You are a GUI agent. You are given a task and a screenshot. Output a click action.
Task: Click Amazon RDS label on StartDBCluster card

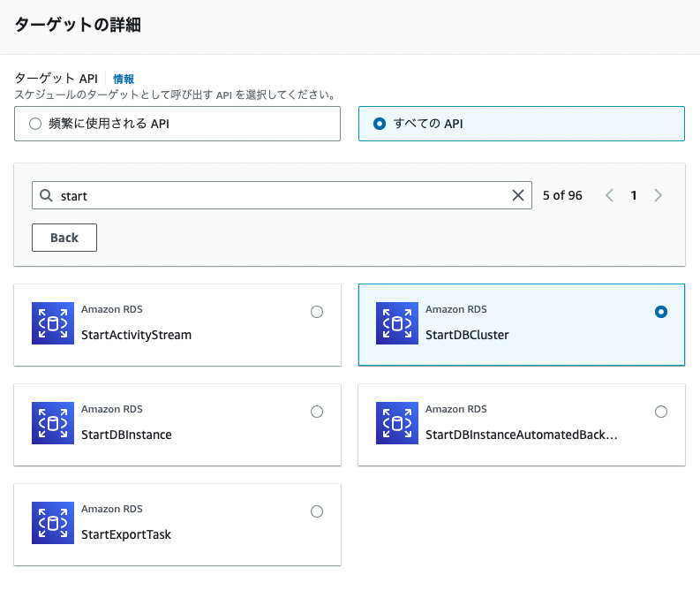455,309
